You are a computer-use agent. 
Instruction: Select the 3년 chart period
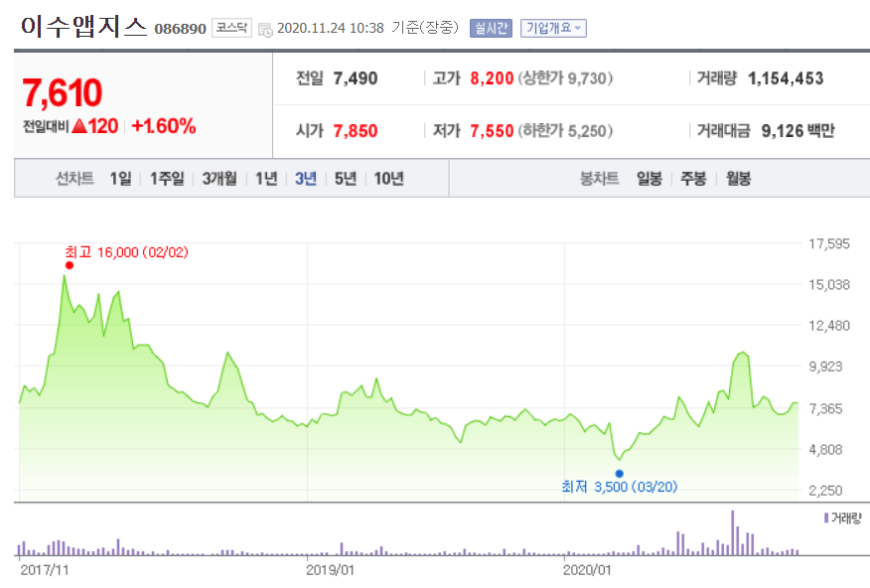(x=306, y=179)
